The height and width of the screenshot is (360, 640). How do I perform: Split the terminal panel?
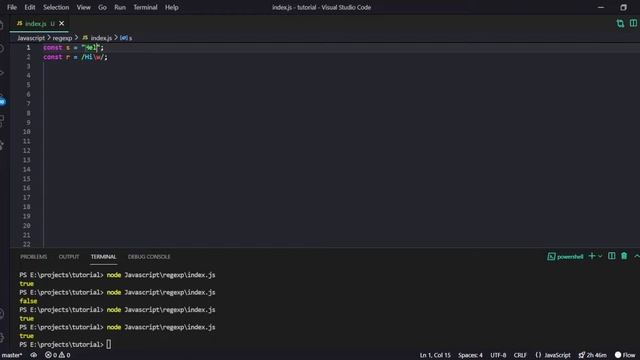611,256
